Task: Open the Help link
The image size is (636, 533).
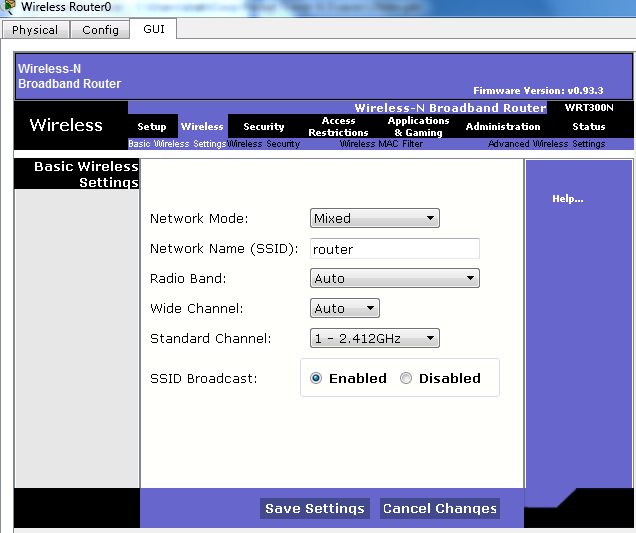Action: pyautogui.click(x=567, y=199)
